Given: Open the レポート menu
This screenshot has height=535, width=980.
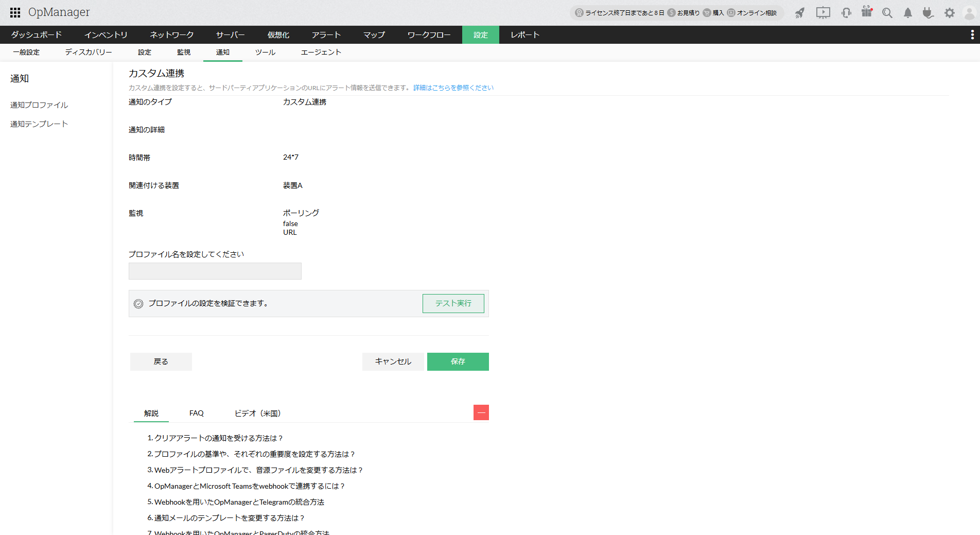Looking at the screenshot, I should pos(525,34).
